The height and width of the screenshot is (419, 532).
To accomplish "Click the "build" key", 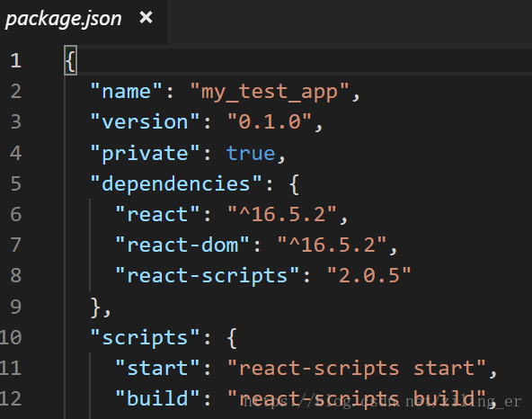I will [x=157, y=398].
